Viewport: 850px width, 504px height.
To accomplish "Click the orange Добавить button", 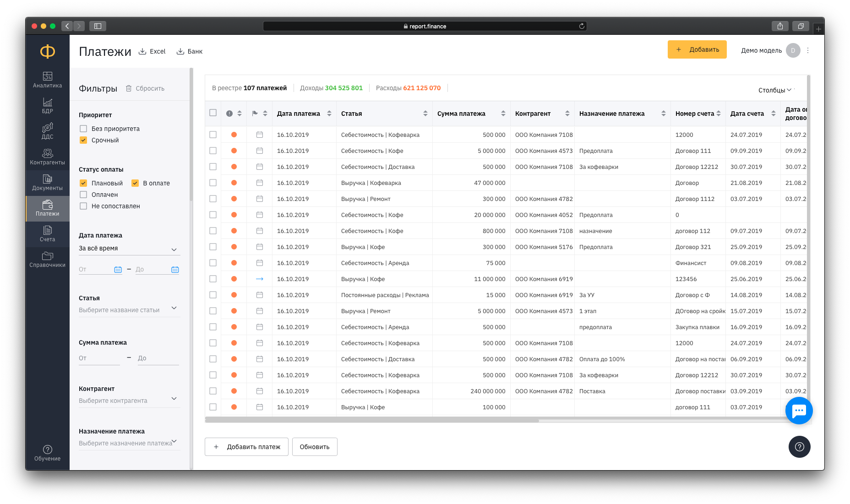I will (x=697, y=49).
